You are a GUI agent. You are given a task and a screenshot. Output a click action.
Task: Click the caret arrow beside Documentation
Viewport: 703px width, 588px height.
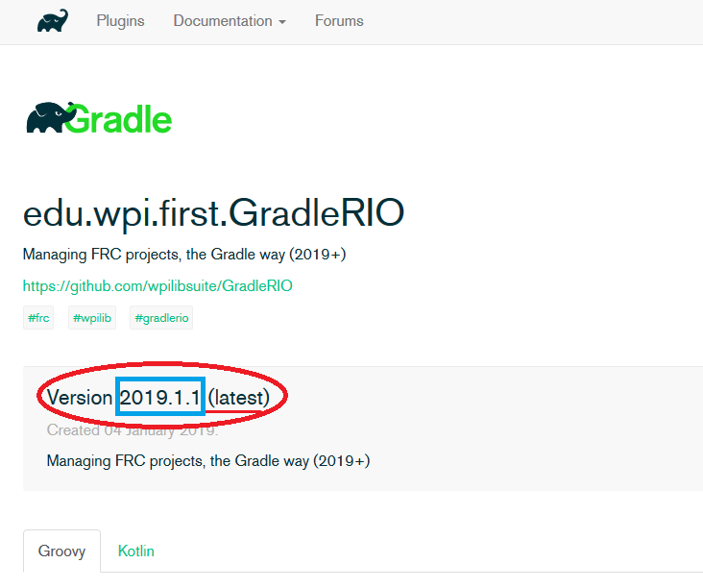click(281, 22)
